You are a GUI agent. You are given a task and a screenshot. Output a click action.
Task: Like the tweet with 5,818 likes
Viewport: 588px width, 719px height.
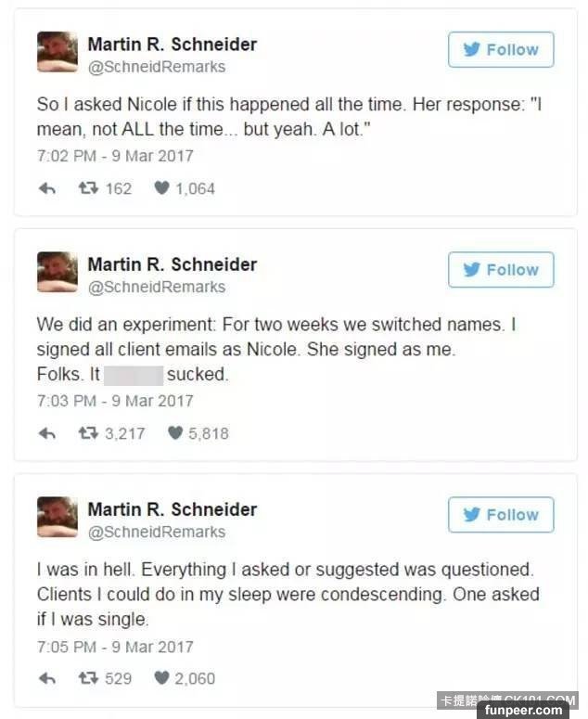click(175, 433)
